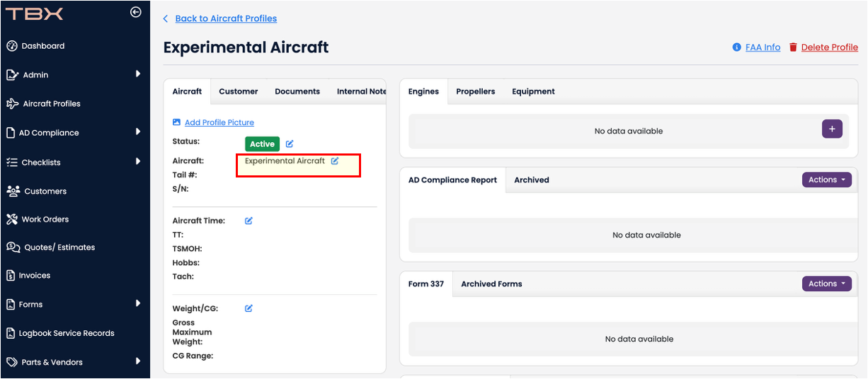Open the Archived Forms tab

[x=491, y=284]
